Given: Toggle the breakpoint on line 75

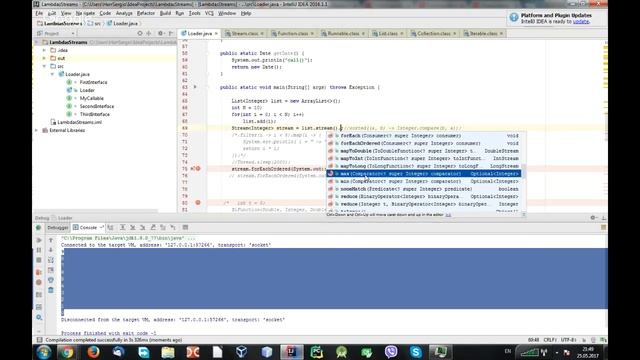Looking at the screenshot, I should (198, 169).
